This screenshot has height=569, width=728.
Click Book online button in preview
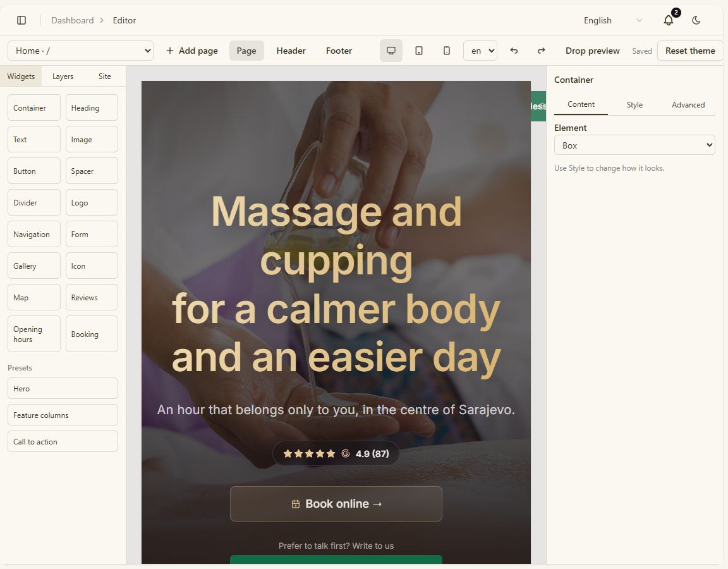(x=336, y=504)
